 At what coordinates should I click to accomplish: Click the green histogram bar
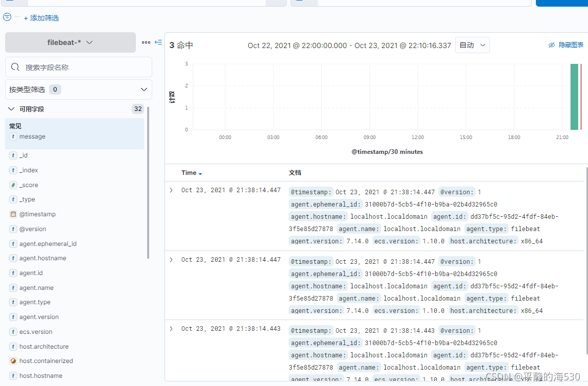point(574,97)
